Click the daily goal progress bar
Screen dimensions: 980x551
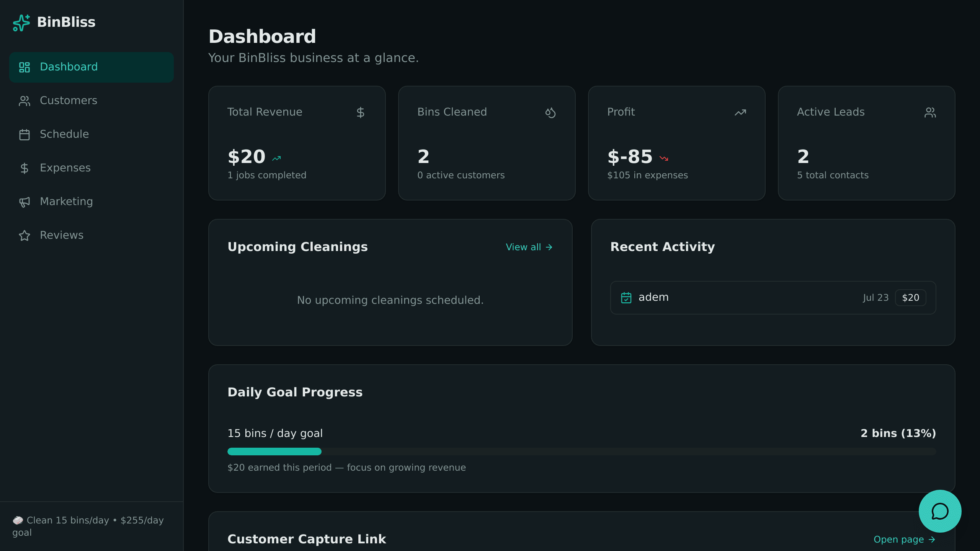pyautogui.click(x=582, y=452)
